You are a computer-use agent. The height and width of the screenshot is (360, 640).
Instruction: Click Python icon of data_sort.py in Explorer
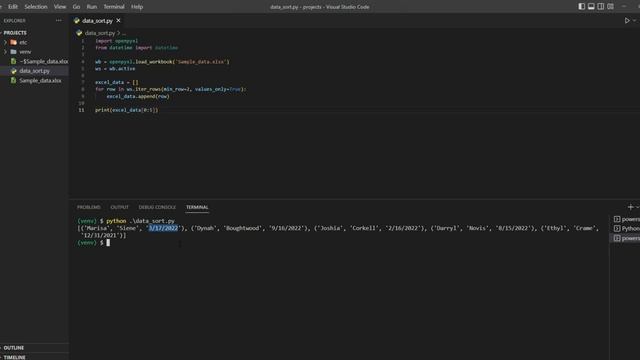(x=13, y=71)
